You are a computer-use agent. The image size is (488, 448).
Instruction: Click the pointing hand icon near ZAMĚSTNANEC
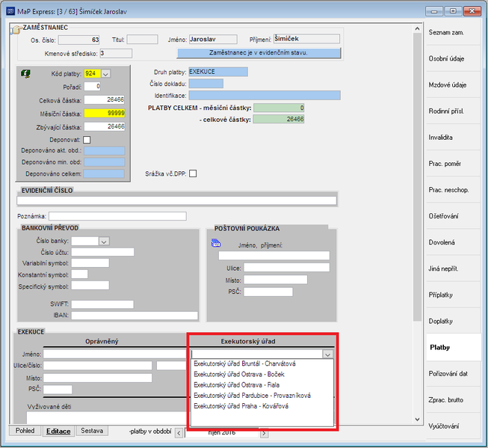(16, 30)
